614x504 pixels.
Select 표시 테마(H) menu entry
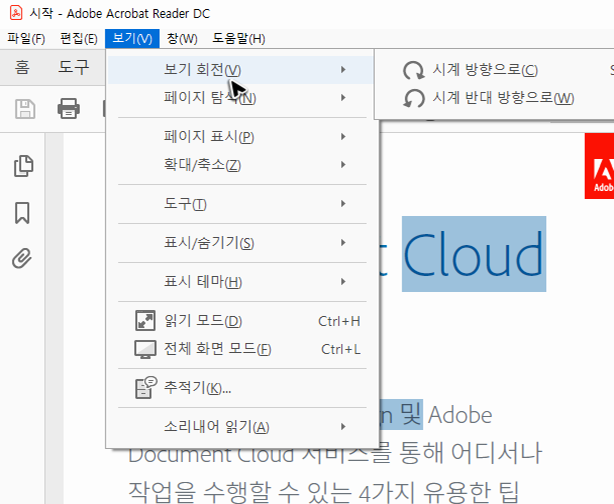240,282
